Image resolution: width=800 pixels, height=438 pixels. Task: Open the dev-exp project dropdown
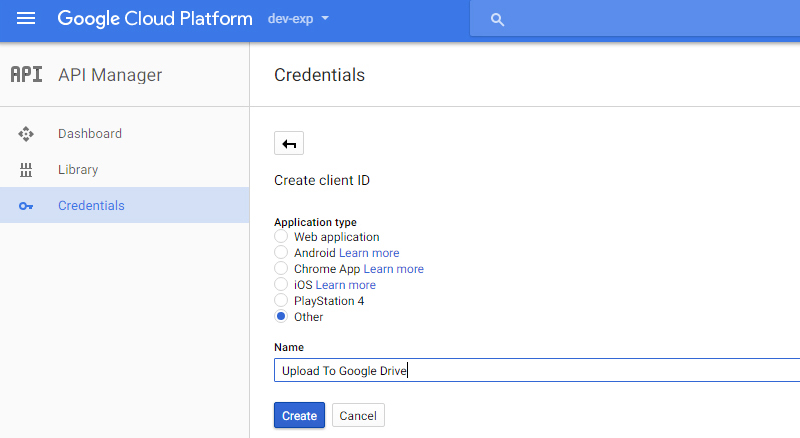(x=298, y=19)
